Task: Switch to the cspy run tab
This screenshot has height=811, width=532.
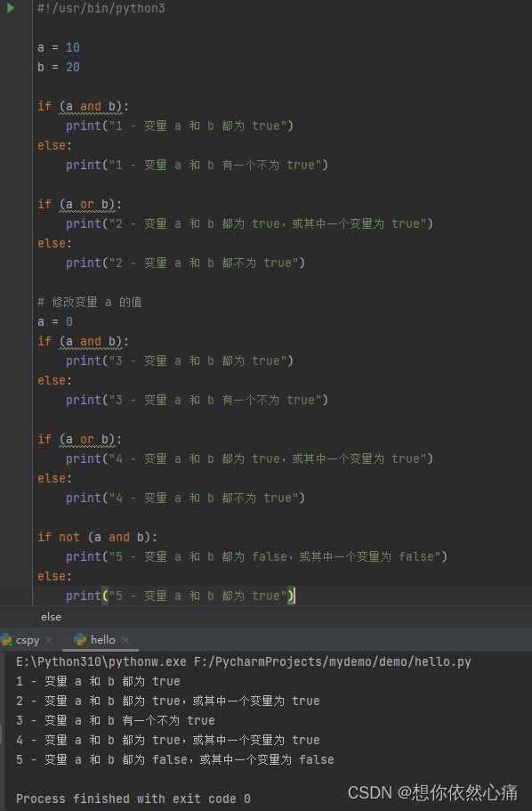Action: pyautogui.click(x=28, y=640)
